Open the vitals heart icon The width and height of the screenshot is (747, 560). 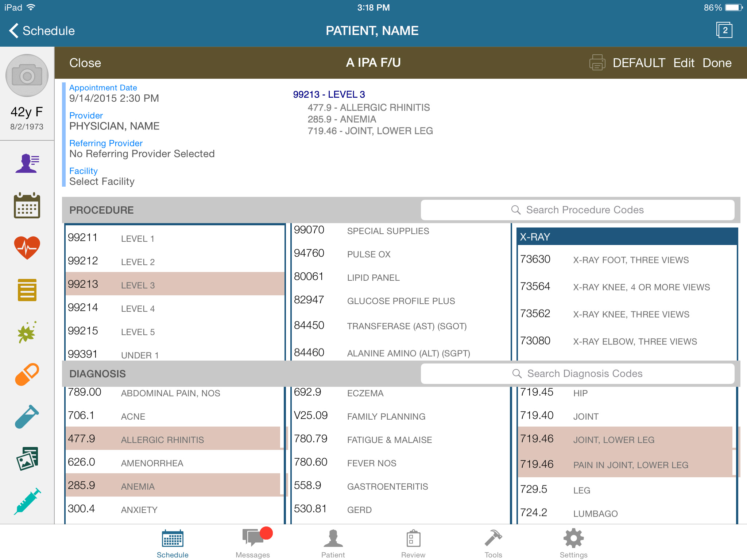pyautogui.click(x=27, y=248)
